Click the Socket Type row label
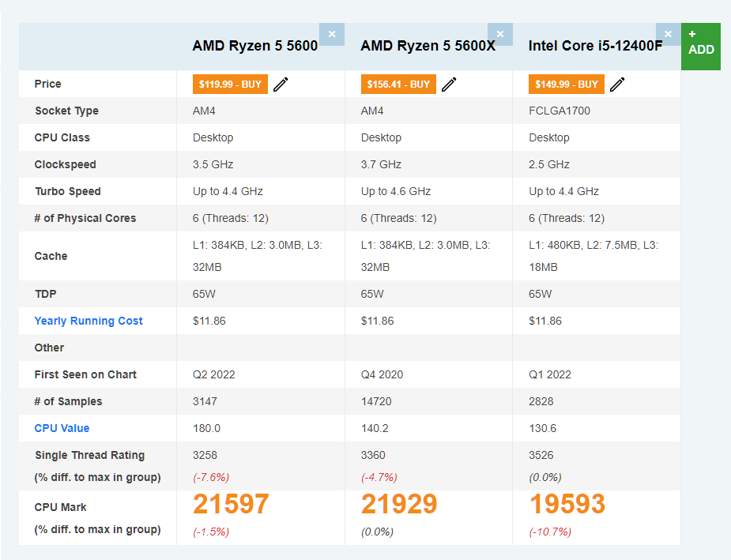The height and width of the screenshot is (560, 731). [66, 111]
